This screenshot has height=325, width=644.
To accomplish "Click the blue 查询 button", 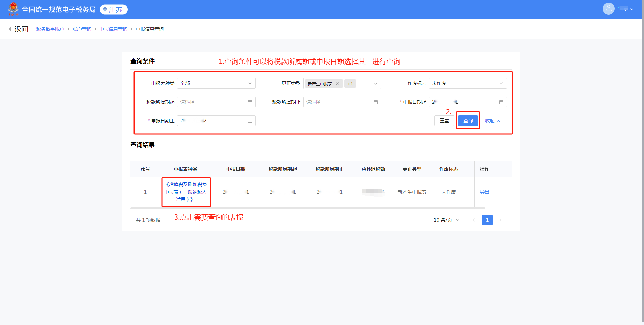I will [468, 121].
